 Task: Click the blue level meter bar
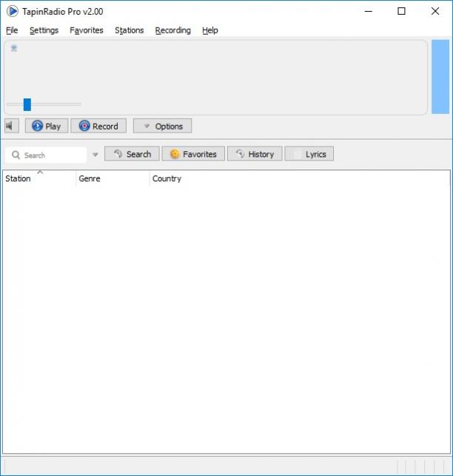[x=440, y=77]
